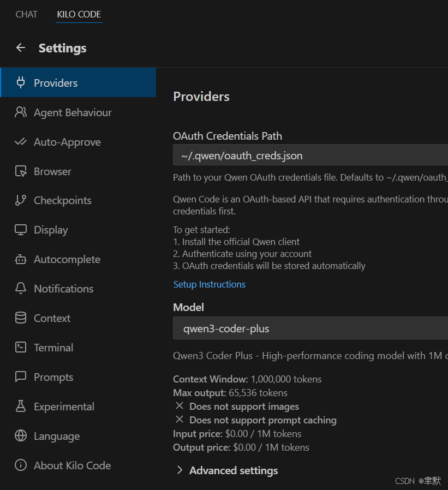The image size is (448, 490).
Task: Click the Autocomplete robot icon
Action: [21, 259]
